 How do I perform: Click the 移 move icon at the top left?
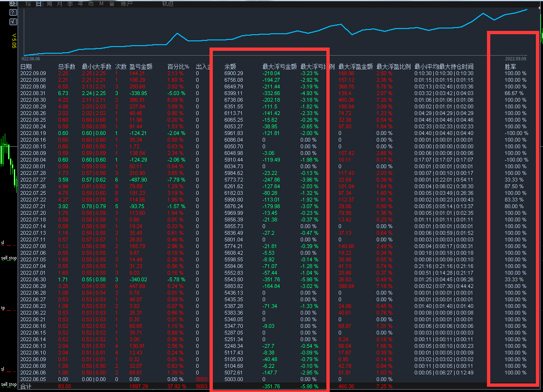(x=13, y=3)
